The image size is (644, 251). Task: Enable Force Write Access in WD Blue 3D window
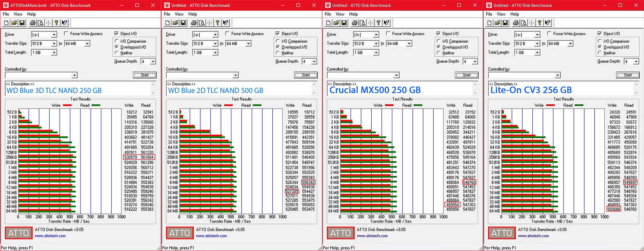[66, 33]
